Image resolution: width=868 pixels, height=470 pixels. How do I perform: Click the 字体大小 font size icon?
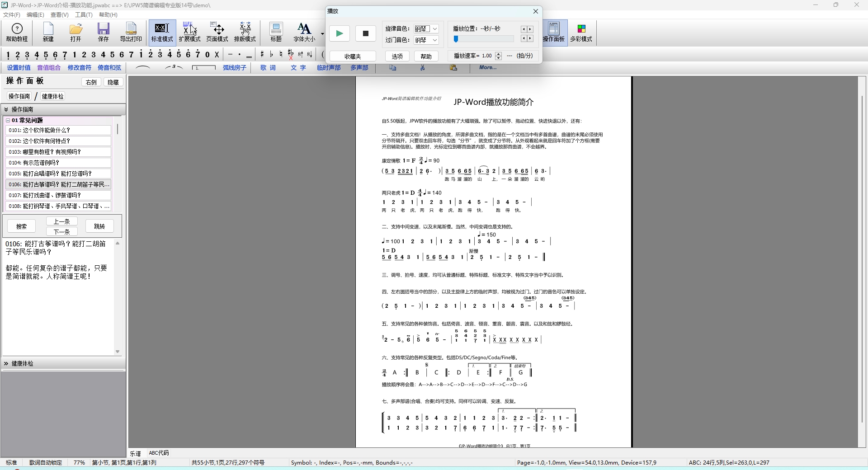(305, 33)
